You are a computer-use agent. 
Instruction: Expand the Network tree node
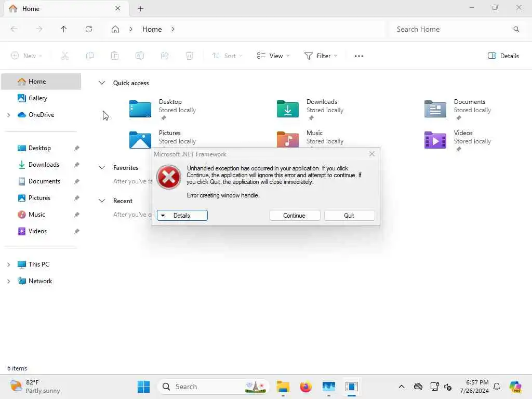pyautogui.click(x=8, y=281)
